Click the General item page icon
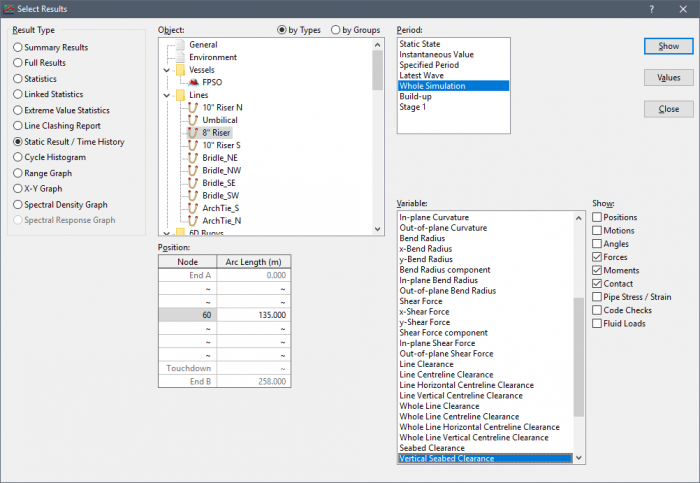Screen dimensions: 700x483 click(x=180, y=45)
